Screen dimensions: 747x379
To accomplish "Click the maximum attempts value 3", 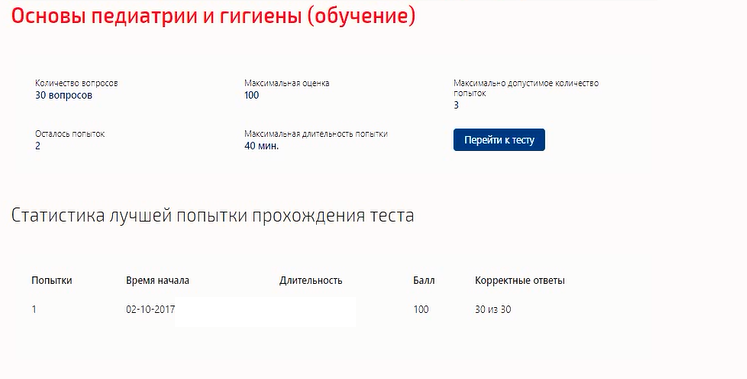I will (x=456, y=105).
